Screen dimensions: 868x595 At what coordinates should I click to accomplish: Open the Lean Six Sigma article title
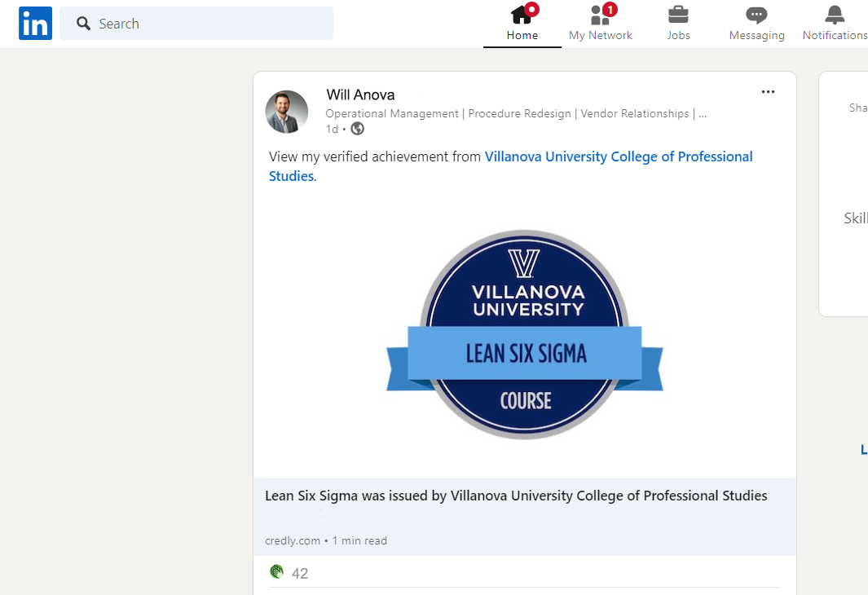(x=515, y=495)
